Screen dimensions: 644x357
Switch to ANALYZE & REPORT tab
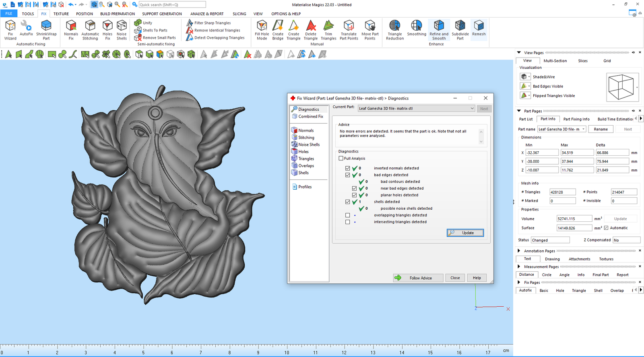click(x=207, y=14)
